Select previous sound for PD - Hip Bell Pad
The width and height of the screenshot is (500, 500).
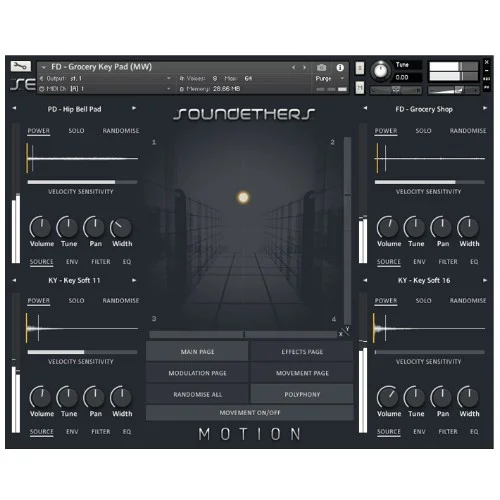pos(14,108)
